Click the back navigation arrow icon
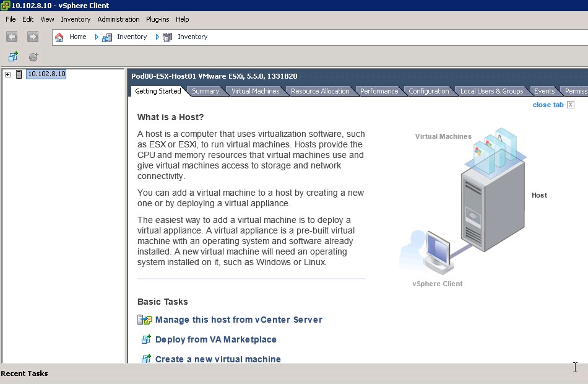 pos(12,37)
